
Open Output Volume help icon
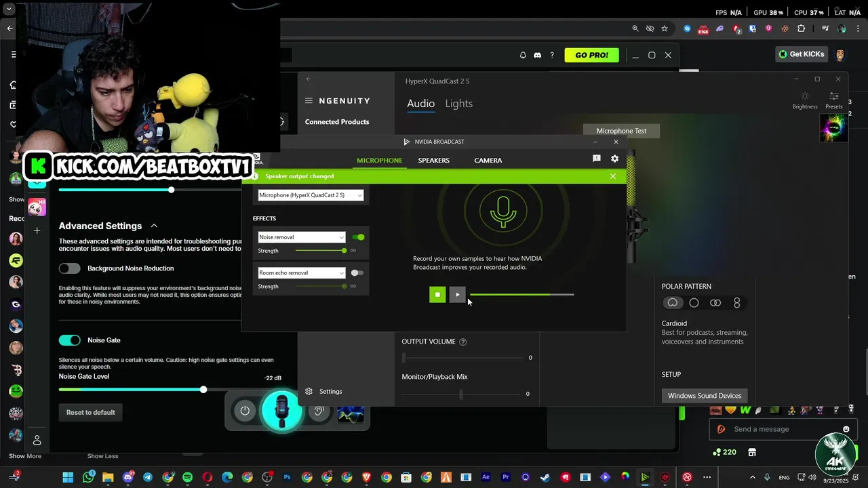pyautogui.click(x=463, y=342)
